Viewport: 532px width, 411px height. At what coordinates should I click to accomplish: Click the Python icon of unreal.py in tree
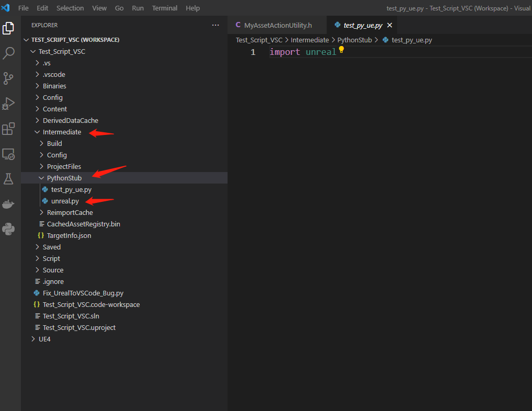(45, 201)
